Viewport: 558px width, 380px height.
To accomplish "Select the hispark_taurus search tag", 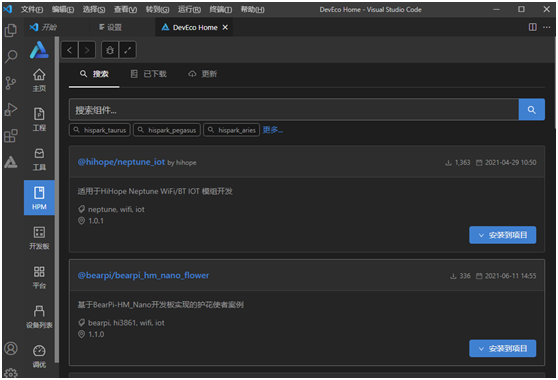I will pos(100,130).
